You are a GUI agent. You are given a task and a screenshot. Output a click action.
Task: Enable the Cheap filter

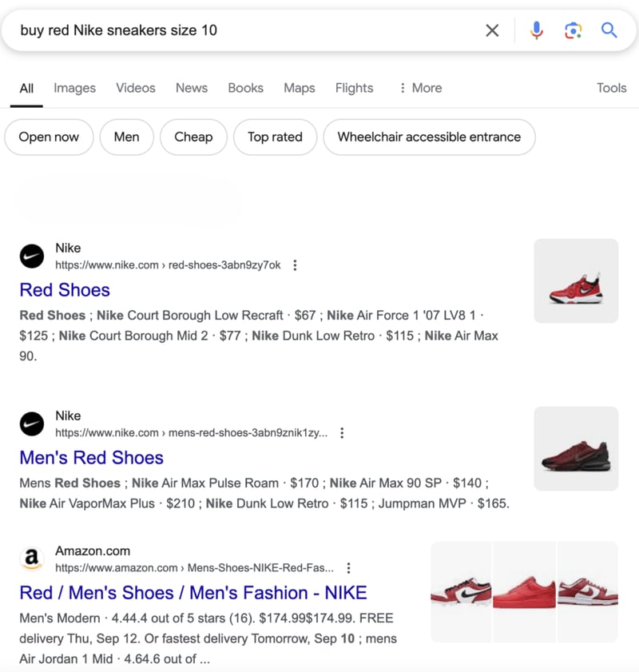tap(193, 137)
